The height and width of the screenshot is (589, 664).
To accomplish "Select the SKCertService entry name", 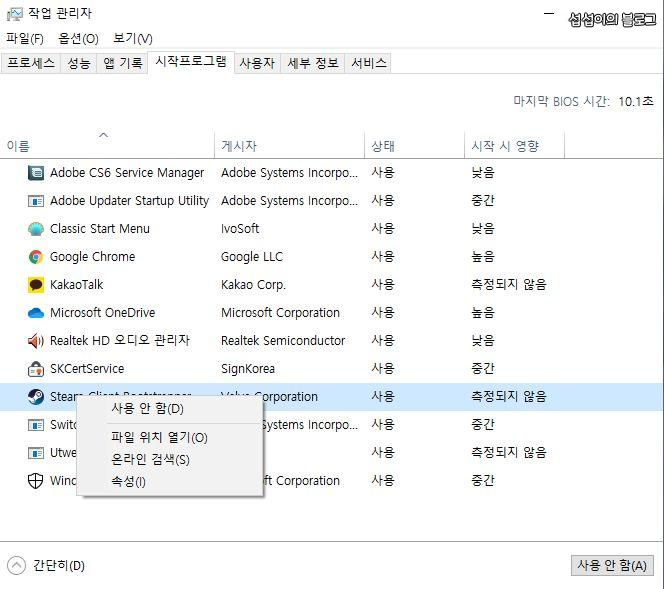I will pos(87,369).
